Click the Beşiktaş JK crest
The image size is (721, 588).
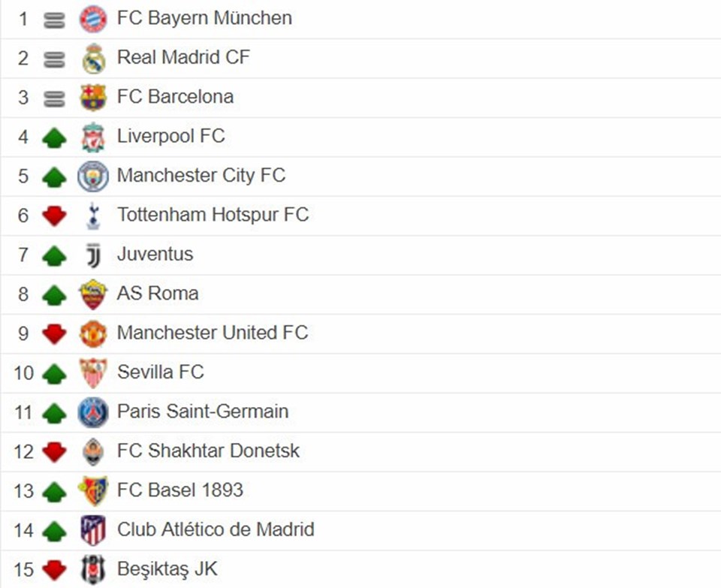pos(93,569)
